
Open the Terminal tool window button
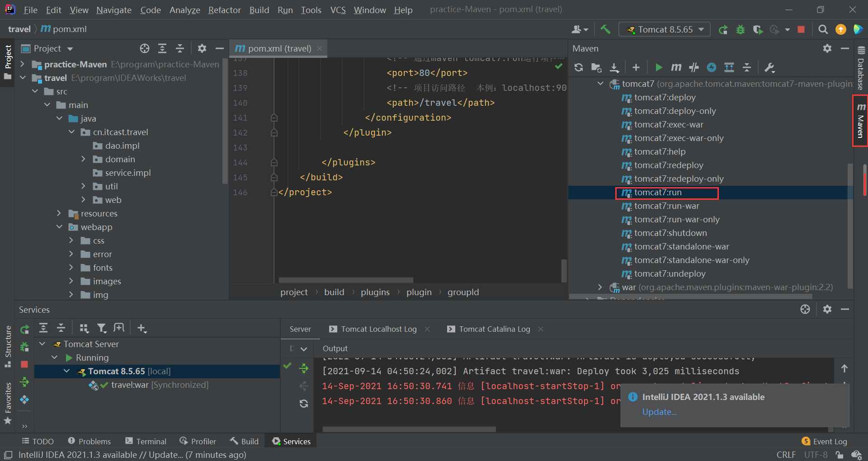(146, 441)
